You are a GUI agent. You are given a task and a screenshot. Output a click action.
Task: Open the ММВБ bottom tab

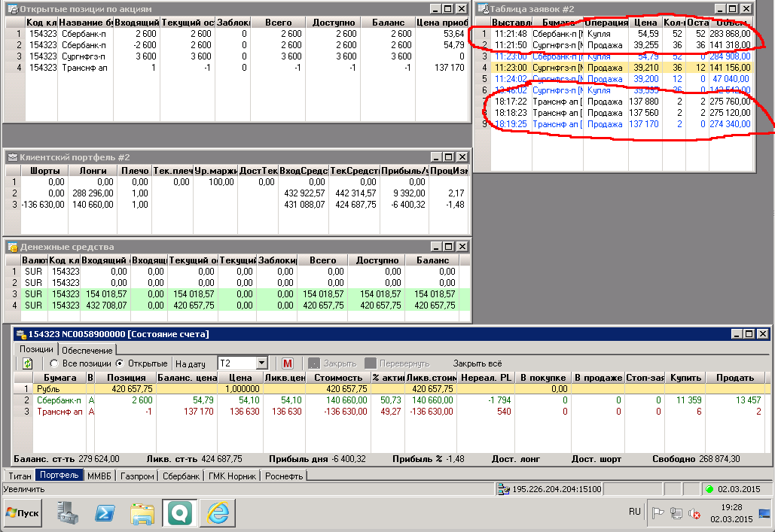point(99,476)
